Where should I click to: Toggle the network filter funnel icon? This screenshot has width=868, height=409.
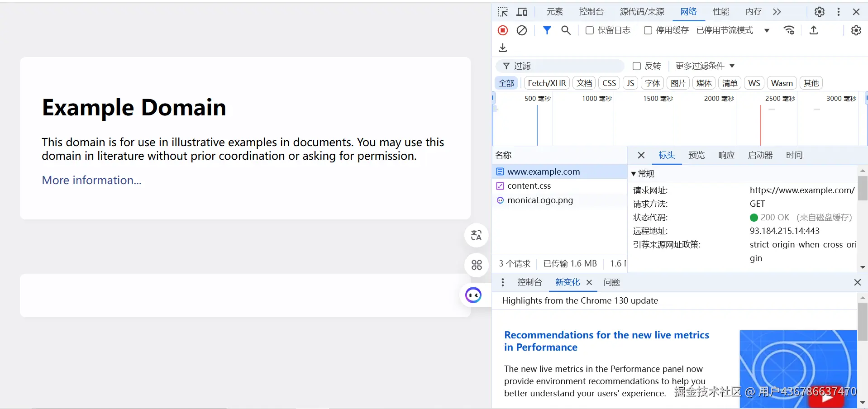point(547,30)
